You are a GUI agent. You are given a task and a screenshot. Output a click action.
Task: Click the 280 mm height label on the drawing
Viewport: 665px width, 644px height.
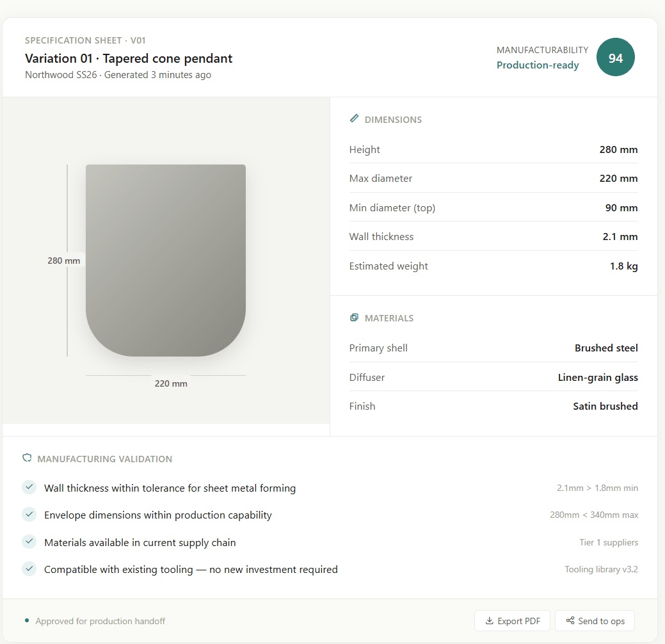pyautogui.click(x=63, y=261)
